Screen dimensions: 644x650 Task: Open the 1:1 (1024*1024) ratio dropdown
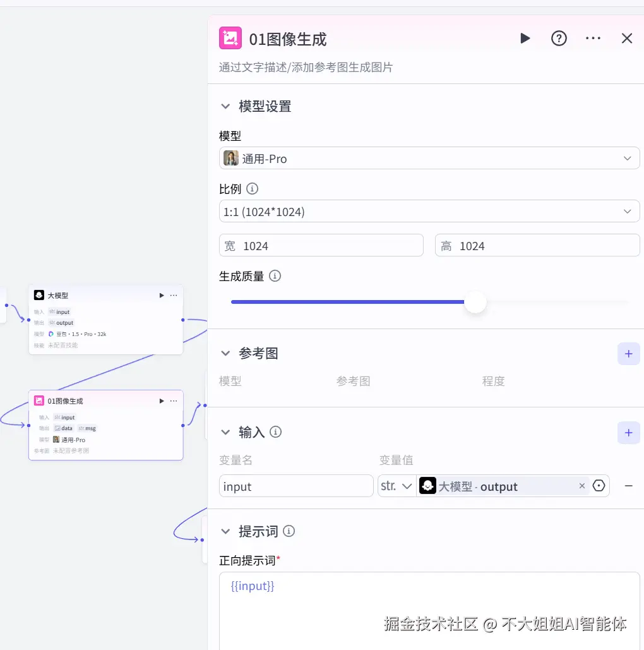point(429,211)
